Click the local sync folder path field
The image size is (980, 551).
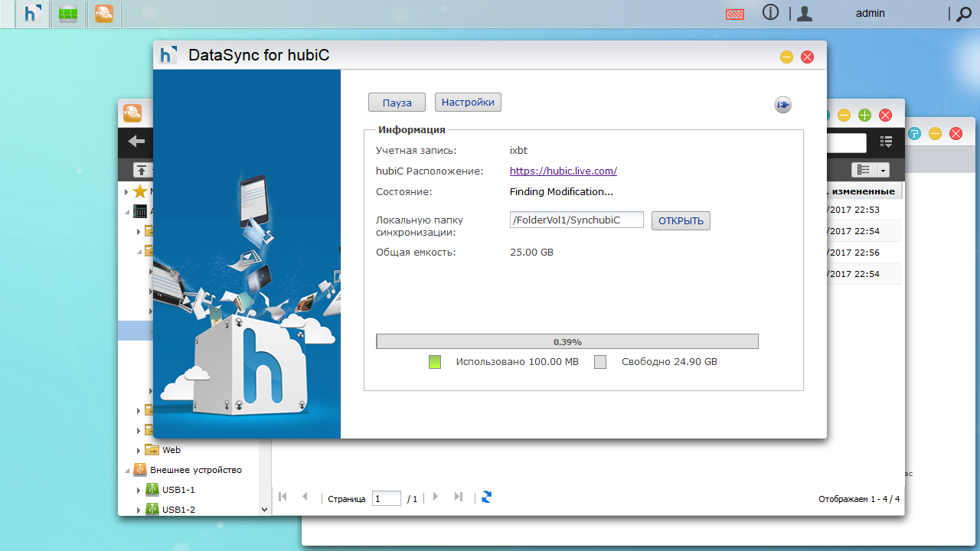coord(577,220)
